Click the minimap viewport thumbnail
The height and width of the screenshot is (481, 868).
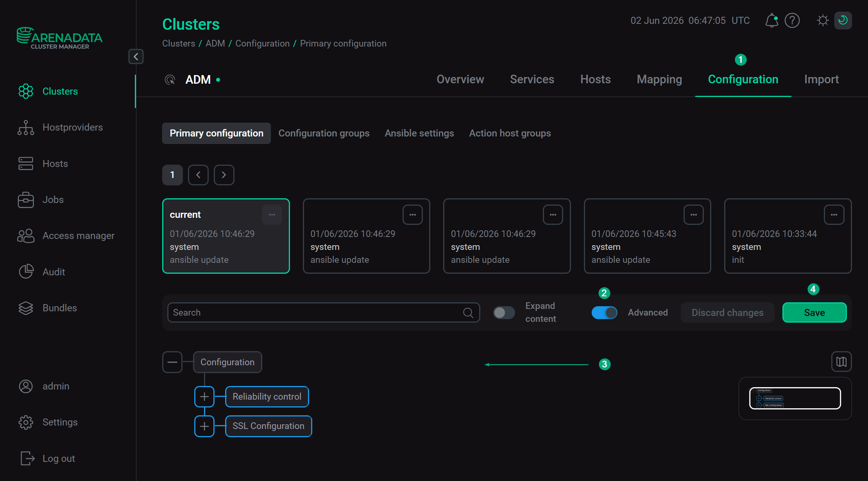click(795, 398)
